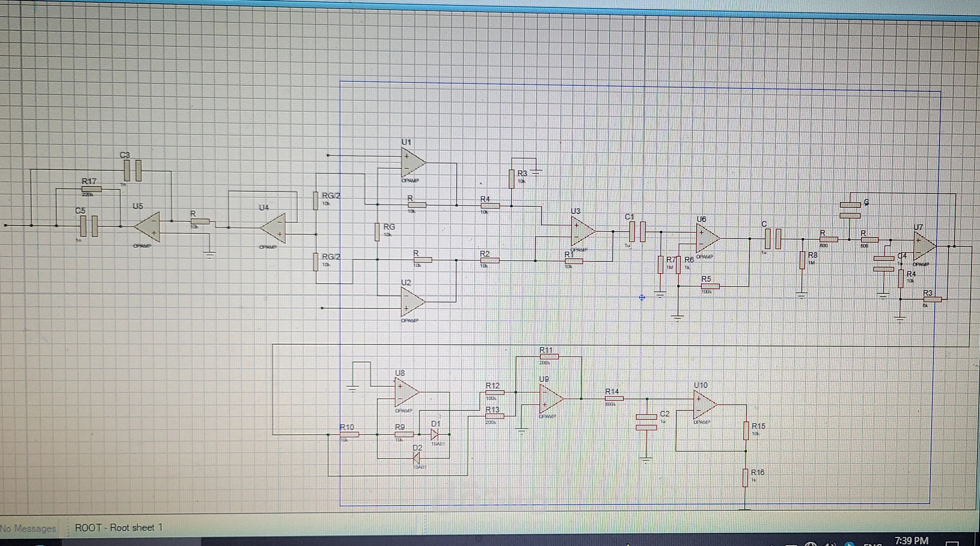The height and width of the screenshot is (546, 980).
Task: Select resistor R13 below R12
Action: (495, 416)
